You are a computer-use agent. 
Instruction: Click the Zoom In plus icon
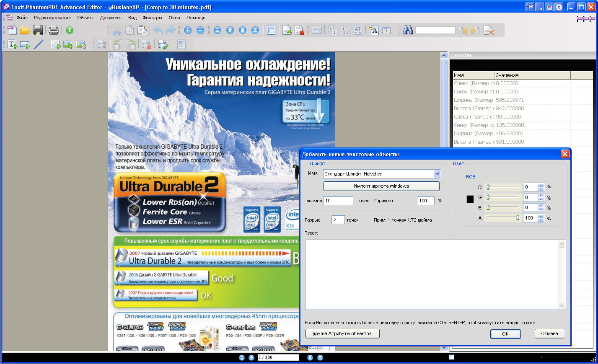click(188, 30)
